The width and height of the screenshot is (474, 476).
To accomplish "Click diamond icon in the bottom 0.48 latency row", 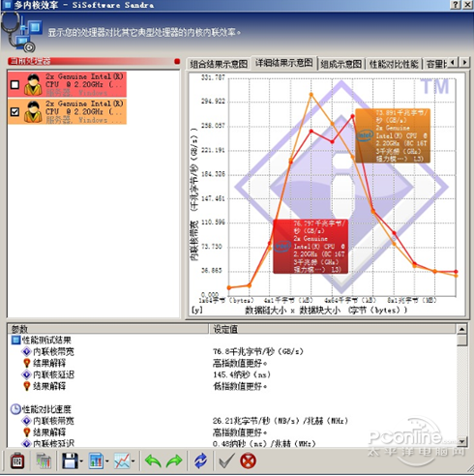I will click(26, 443).
